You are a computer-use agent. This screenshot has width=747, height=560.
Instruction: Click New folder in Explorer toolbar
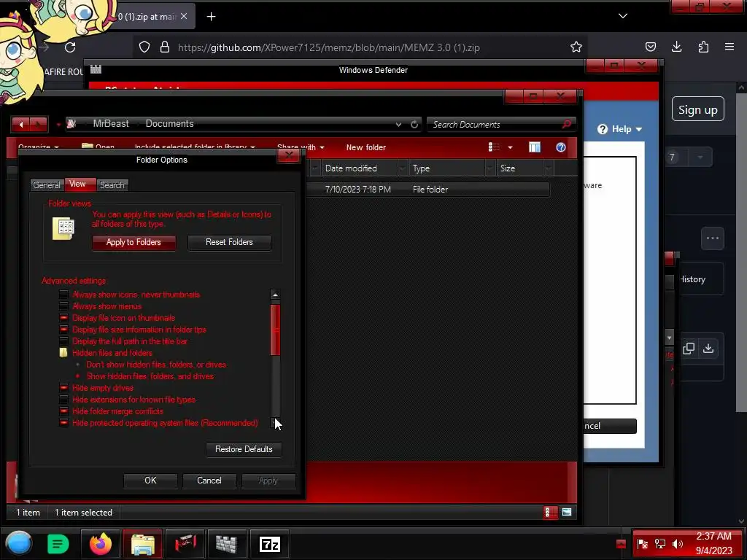pyautogui.click(x=366, y=147)
